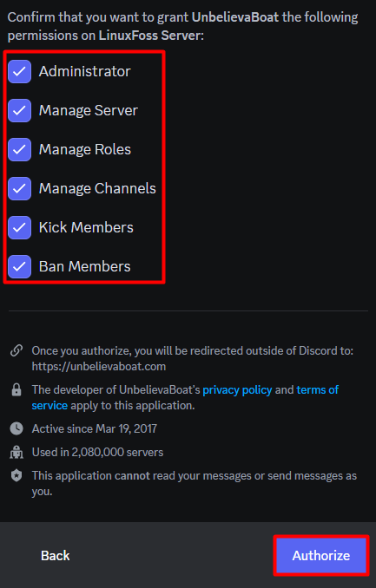Click the shield star icon
376x588 pixels.
[16, 475]
